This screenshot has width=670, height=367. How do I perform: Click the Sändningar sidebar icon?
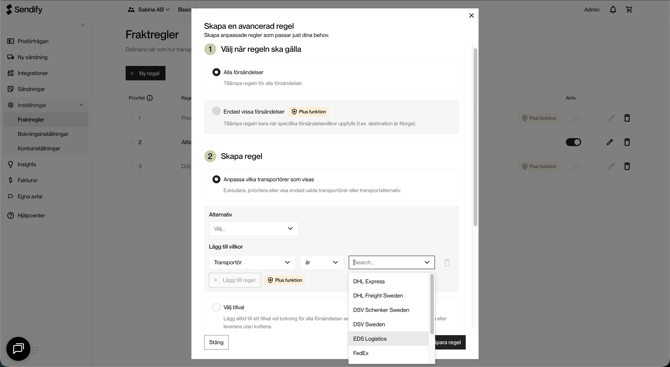(x=11, y=89)
